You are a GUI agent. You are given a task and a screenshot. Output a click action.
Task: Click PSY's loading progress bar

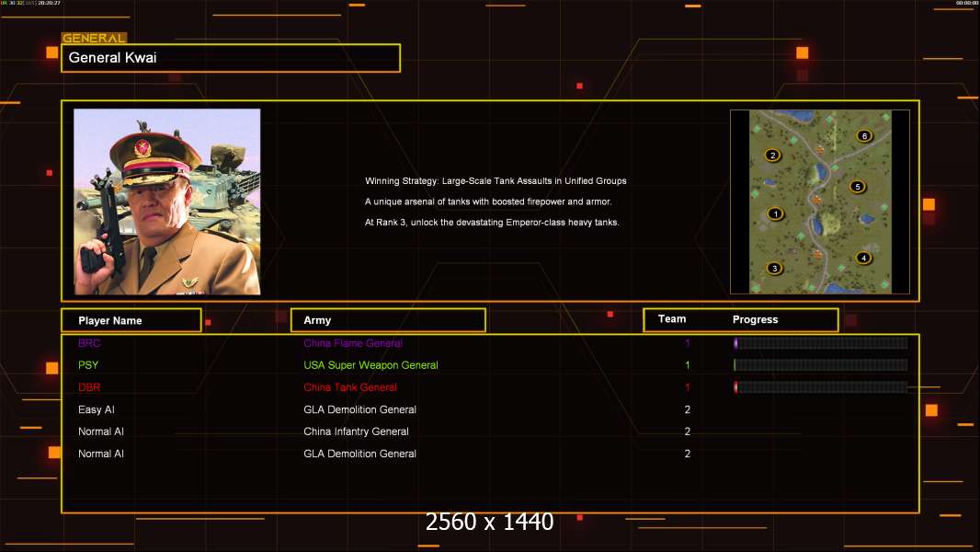click(x=820, y=365)
